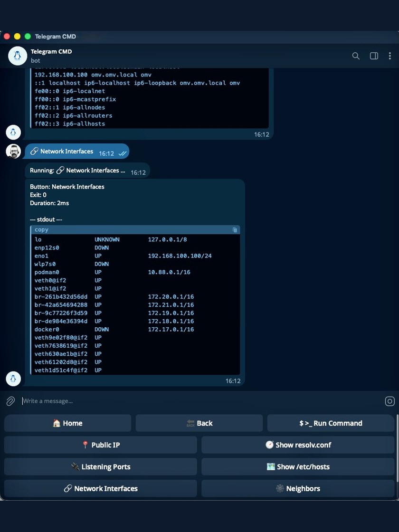
Task: Click the Button: Network Interfaces text line
Action: point(67,187)
